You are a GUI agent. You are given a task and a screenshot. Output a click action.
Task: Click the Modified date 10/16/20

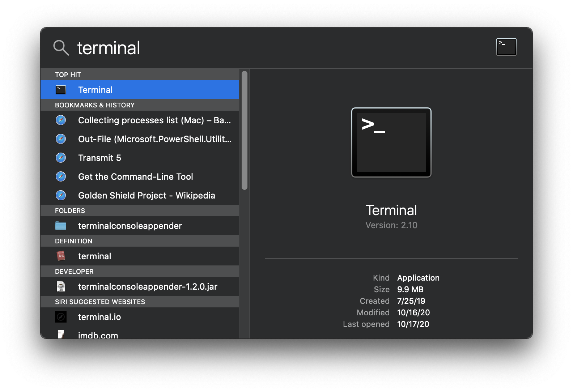click(x=413, y=312)
